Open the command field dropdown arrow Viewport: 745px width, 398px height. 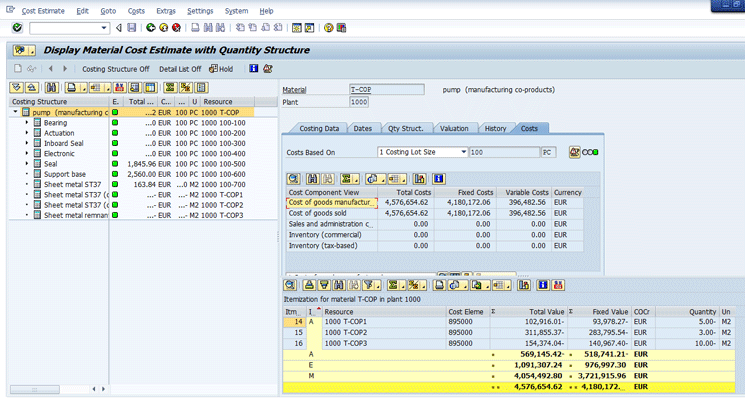104,28
